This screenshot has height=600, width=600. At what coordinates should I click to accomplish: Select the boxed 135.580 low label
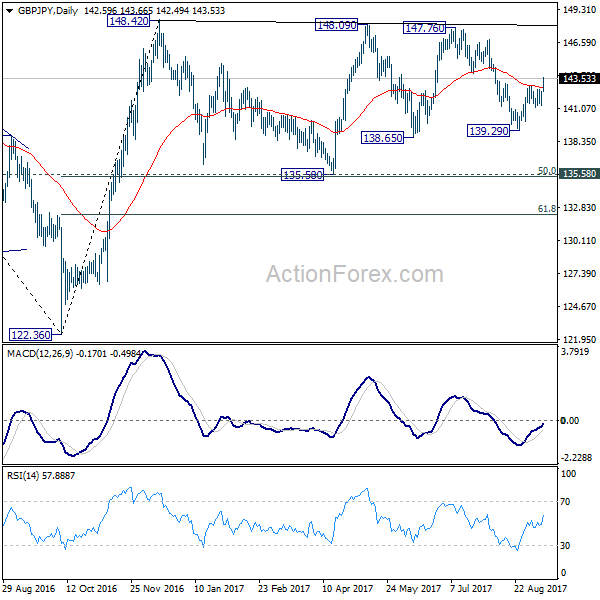302,175
